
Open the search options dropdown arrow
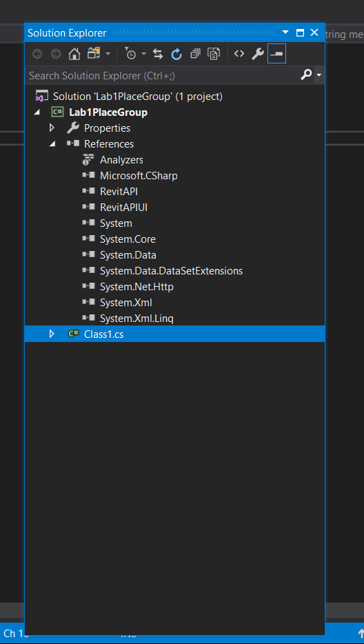click(319, 75)
